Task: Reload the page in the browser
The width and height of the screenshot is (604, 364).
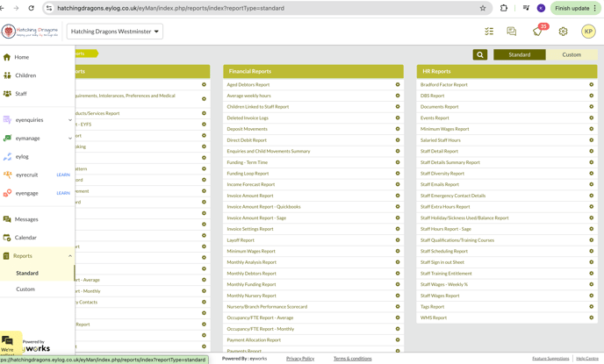Action: pos(32,8)
